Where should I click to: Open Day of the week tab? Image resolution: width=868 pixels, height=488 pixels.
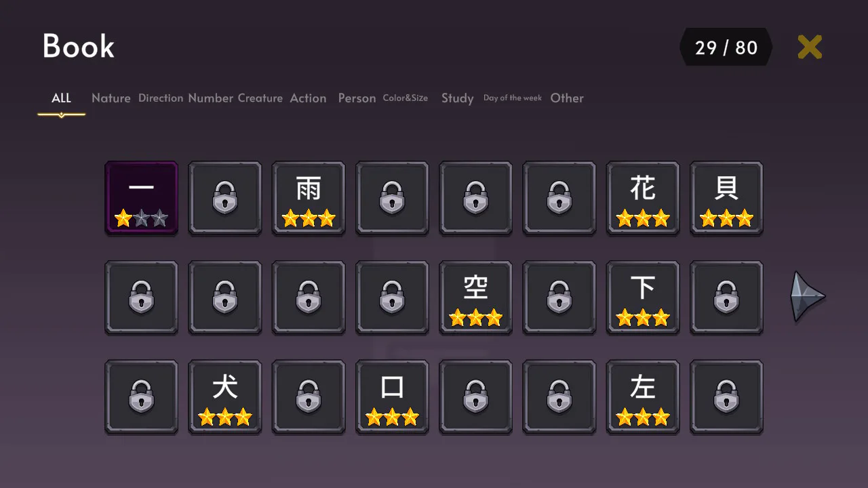(x=513, y=98)
